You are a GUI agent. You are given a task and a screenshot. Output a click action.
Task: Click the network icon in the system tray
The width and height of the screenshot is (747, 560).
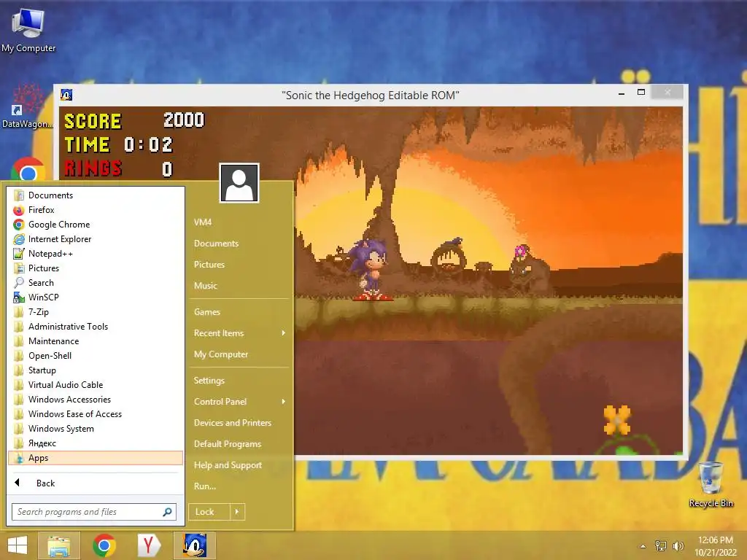(661, 545)
